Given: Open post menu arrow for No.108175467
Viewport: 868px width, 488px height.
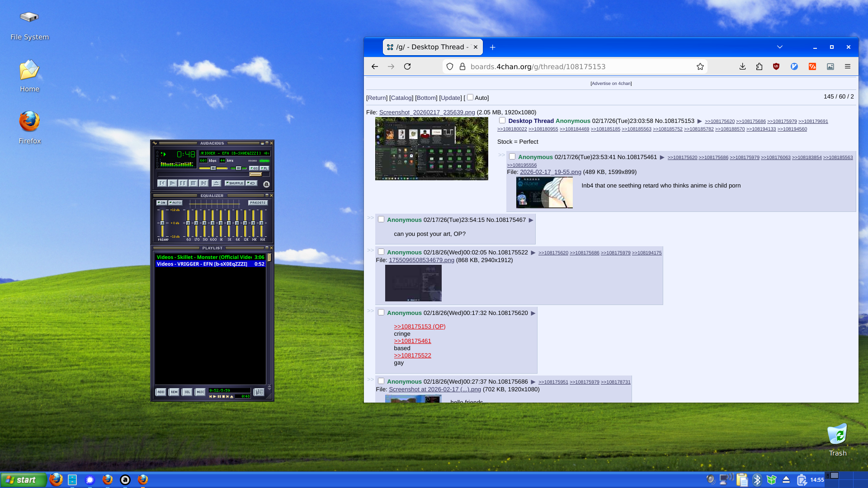Looking at the screenshot, I should [531, 220].
